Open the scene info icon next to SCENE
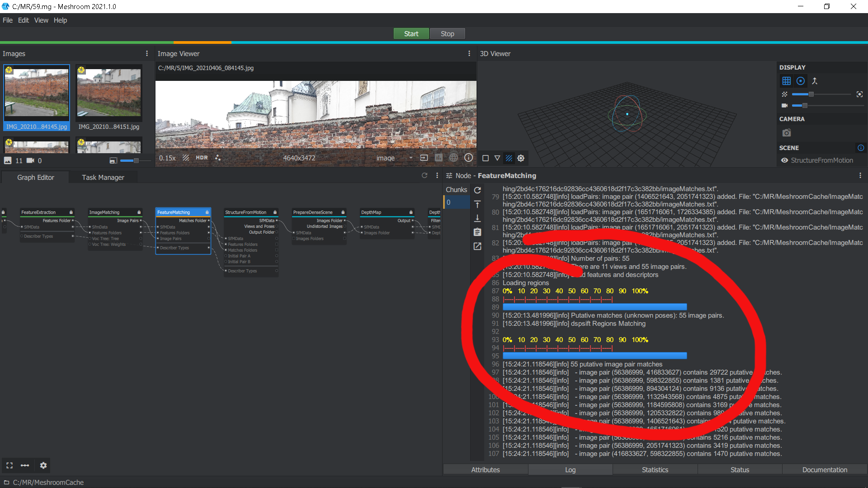 861,148
